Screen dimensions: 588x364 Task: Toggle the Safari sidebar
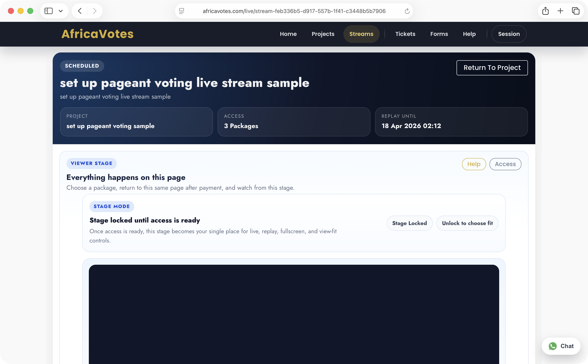pyautogui.click(x=49, y=11)
